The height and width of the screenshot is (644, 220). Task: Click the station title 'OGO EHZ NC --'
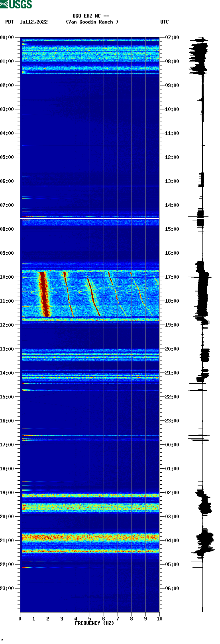pos(91,16)
